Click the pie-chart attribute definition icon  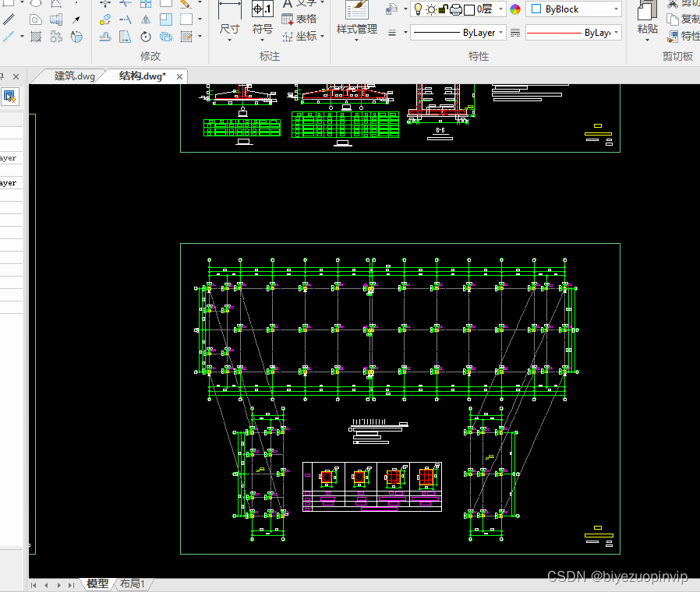[76, 37]
